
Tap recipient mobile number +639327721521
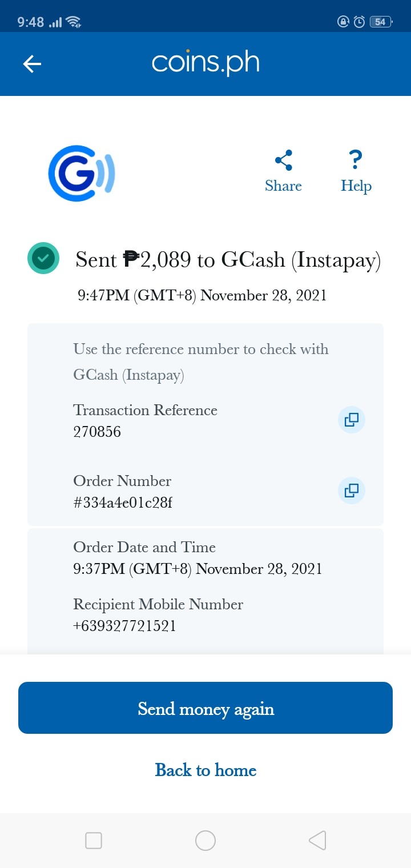tap(124, 626)
